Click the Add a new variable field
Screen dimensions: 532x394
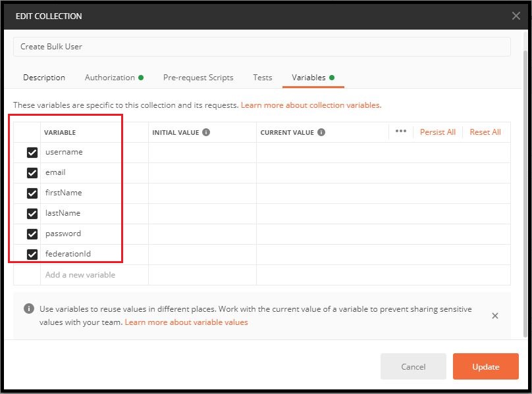pyautogui.click(x=94, y=275)
